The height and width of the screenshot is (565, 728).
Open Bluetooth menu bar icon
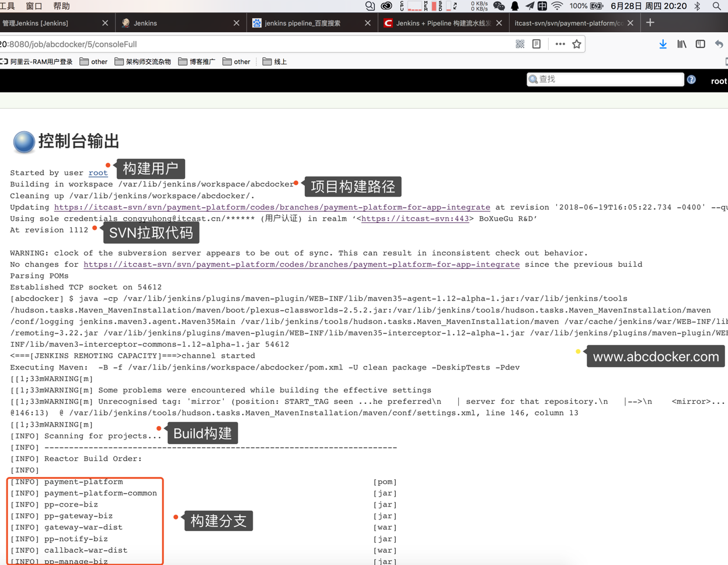tap(697, 6)
